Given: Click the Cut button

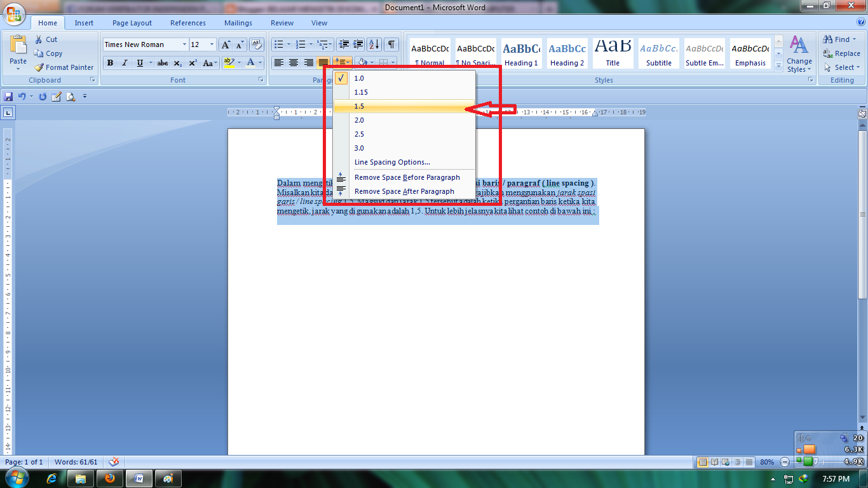Looking at the screenshot, I should tap(46, 39).
